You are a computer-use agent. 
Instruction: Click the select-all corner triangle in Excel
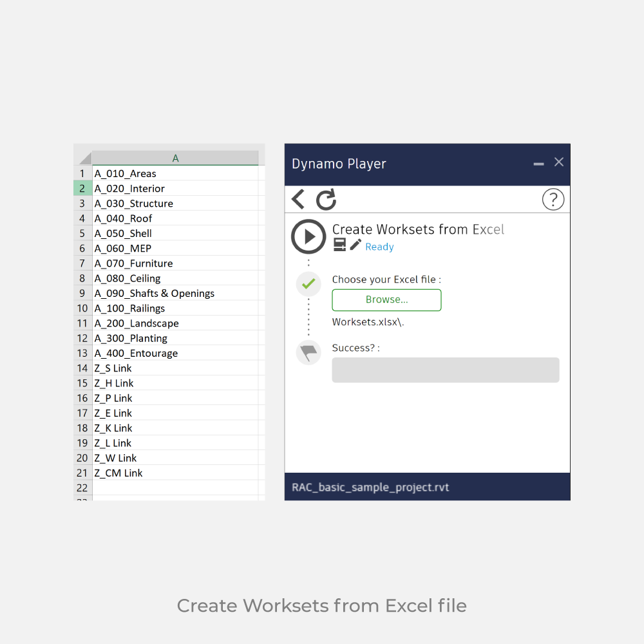pos(85,158)
